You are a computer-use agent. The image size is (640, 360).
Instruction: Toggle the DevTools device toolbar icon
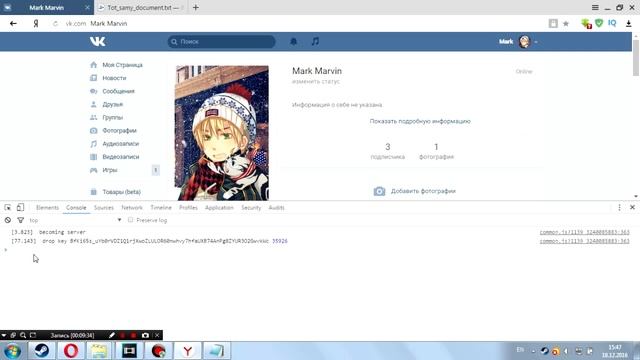pyautogui.click(x=20, y=208)
